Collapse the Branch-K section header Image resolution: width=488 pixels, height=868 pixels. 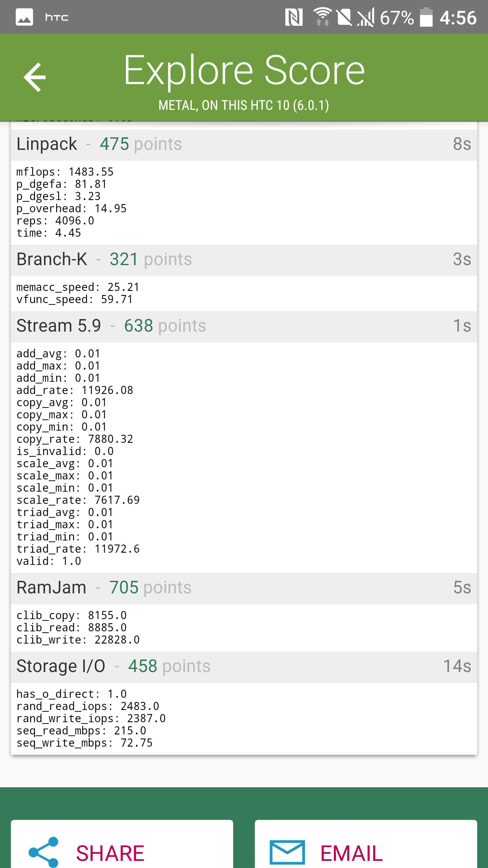pos(244,260)
